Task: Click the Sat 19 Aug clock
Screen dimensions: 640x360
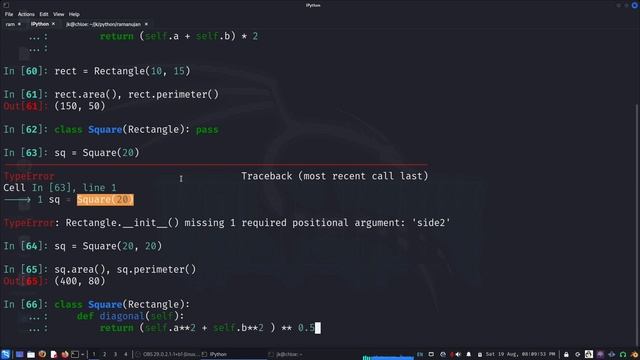Action: pyautogui.click(x=520, y=354)
